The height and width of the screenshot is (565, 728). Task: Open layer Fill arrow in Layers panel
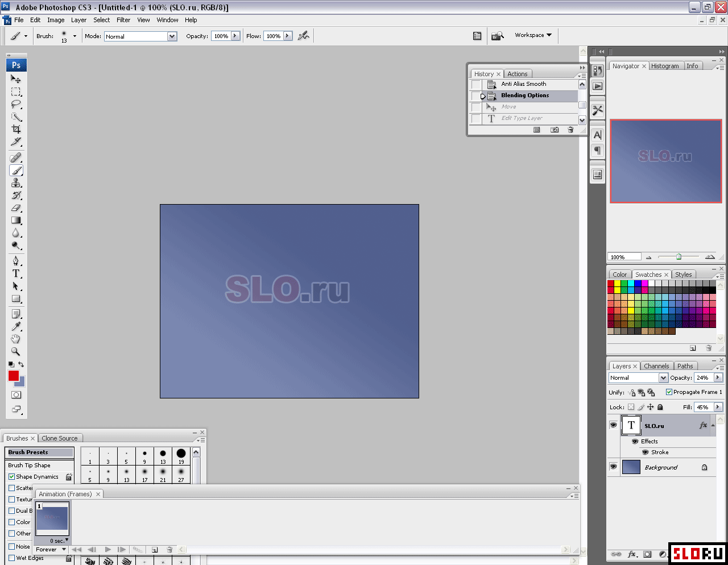(x=718, y=407)
